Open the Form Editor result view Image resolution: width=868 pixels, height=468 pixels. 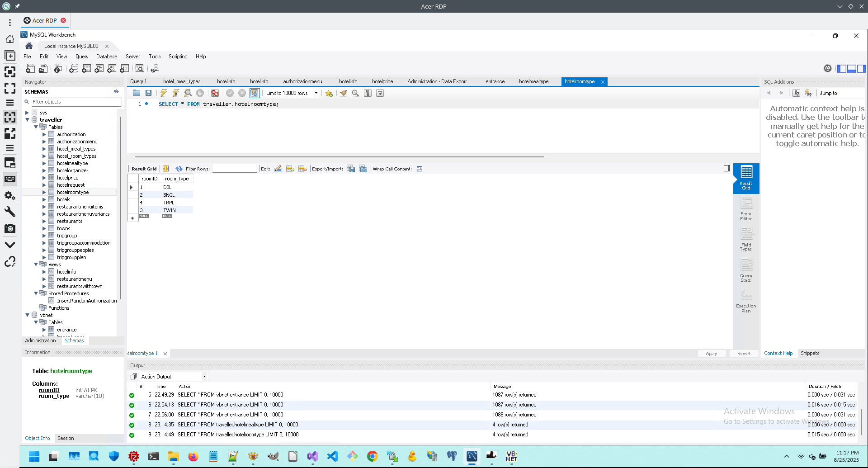click(746, 209)
